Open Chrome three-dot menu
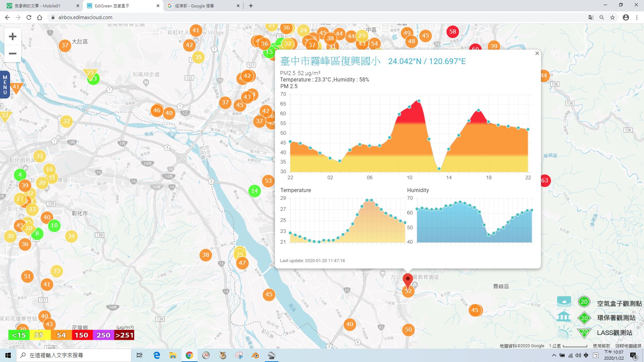This screenshot has width=644, height=362. click(x=637, y=17)
